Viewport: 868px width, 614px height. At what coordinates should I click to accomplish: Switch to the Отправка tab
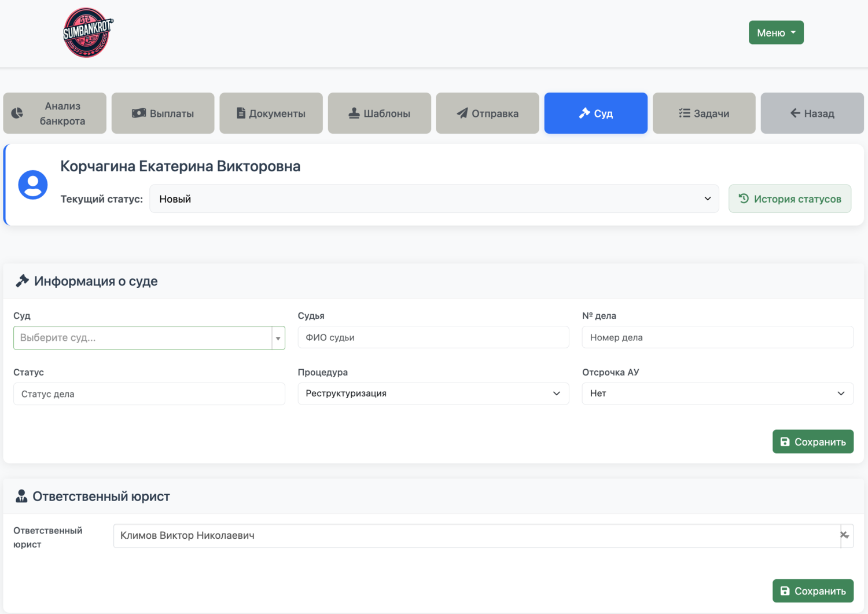tap(488, 113)
